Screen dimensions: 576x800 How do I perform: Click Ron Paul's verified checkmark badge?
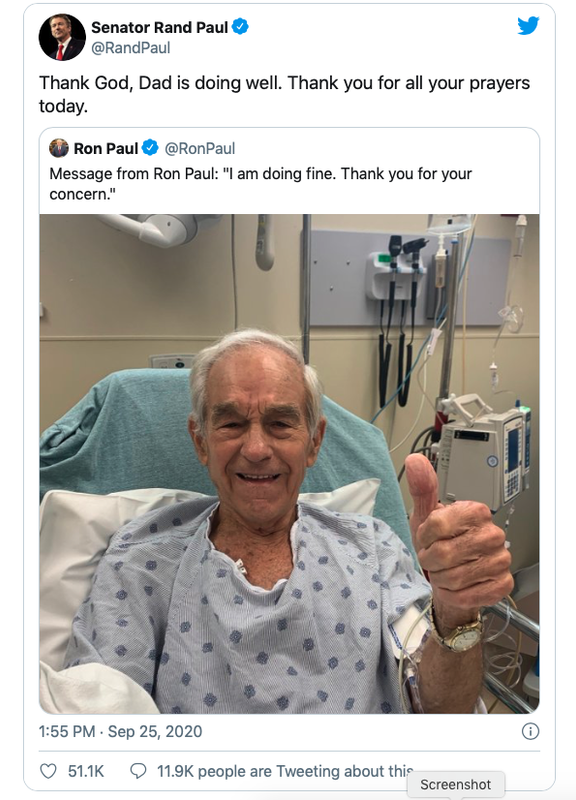point(150,148)
